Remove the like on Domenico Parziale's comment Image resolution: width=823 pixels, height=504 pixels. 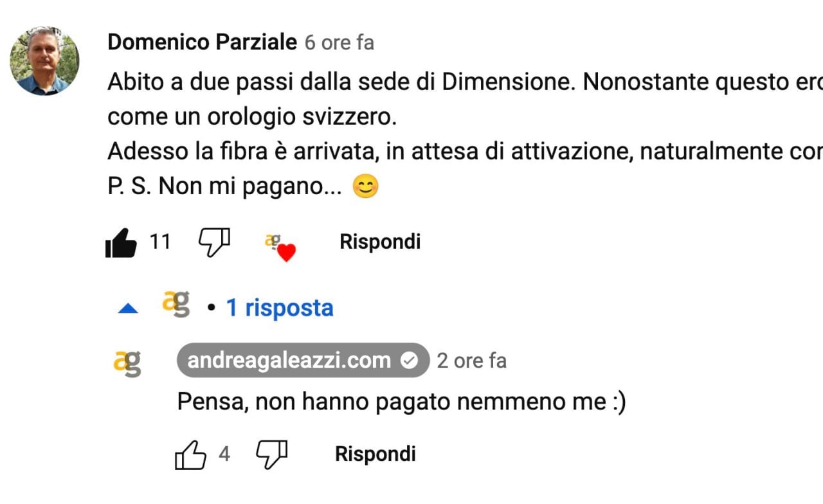click(x=121, y=243)
